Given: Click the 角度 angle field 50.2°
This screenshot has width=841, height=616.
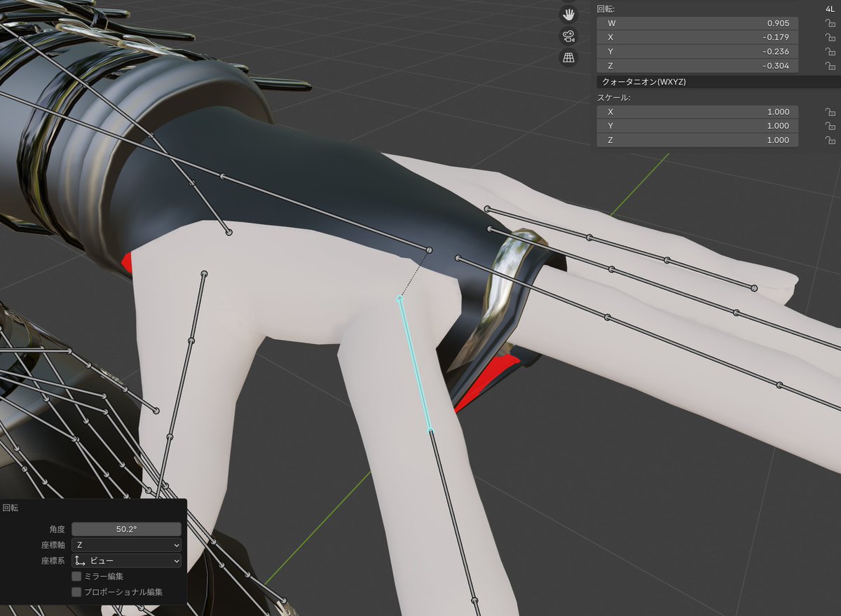Looking at the screenshot, I should (126, 529).
